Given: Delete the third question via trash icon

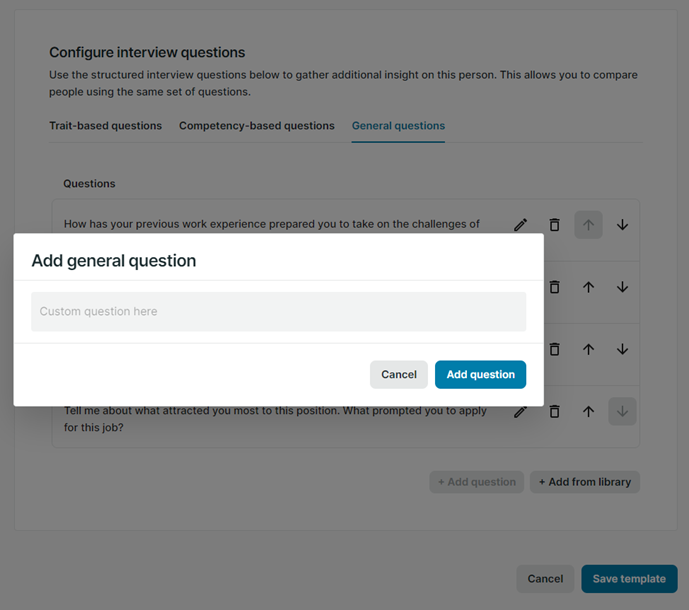Looking at the screenshot, I should coord(555,349).
